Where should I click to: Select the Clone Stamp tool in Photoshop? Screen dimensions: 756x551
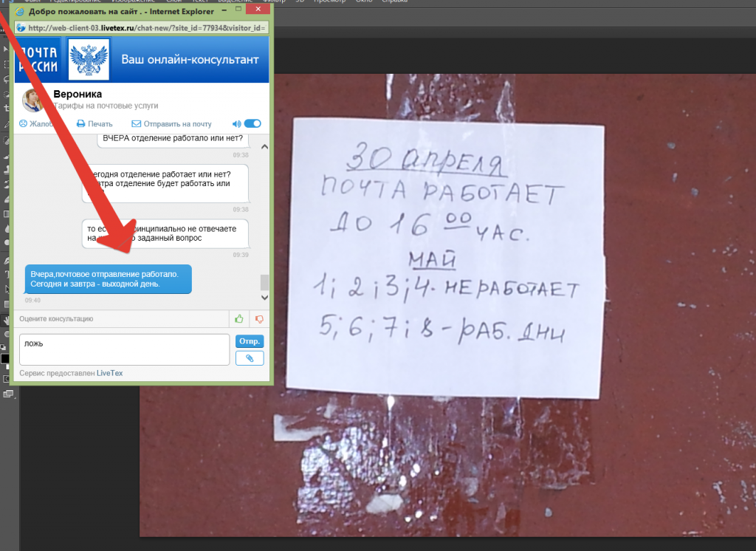click(x=6, y=169)
